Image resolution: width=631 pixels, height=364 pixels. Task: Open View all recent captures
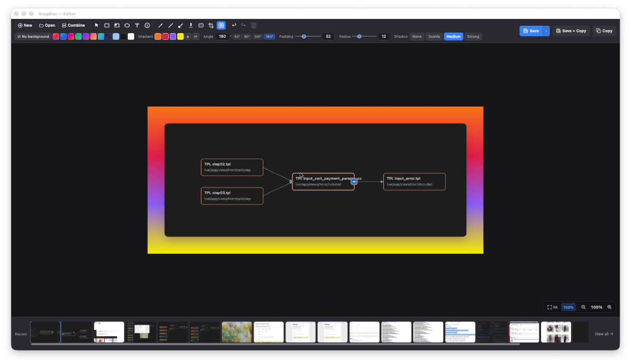pos(604,334)
